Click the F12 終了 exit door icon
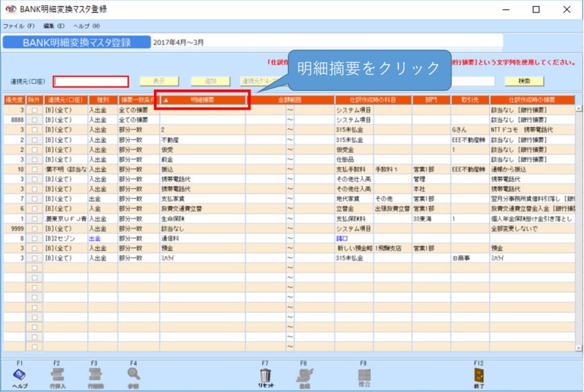The image size is (584, 392). [x=478, y=375]
